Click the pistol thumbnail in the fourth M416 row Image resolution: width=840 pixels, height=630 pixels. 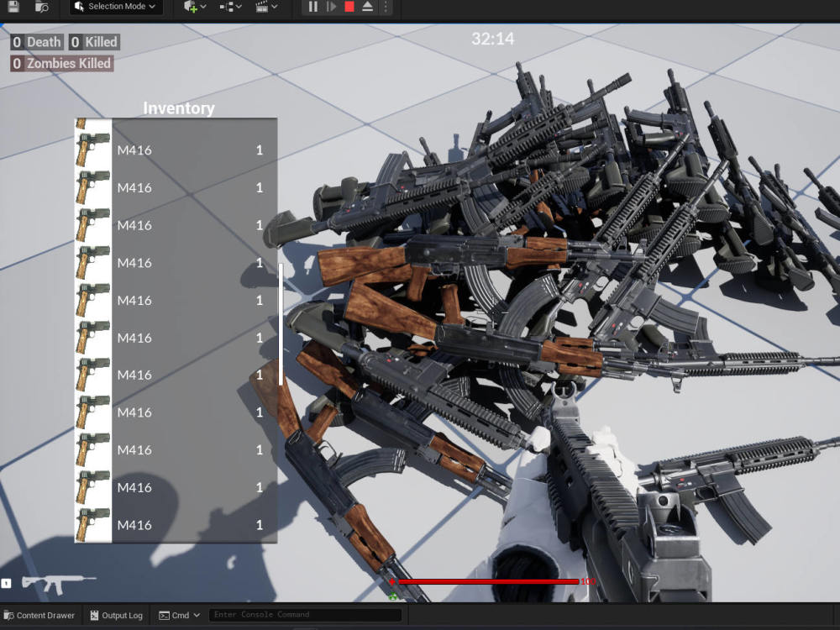coord(93,262)
